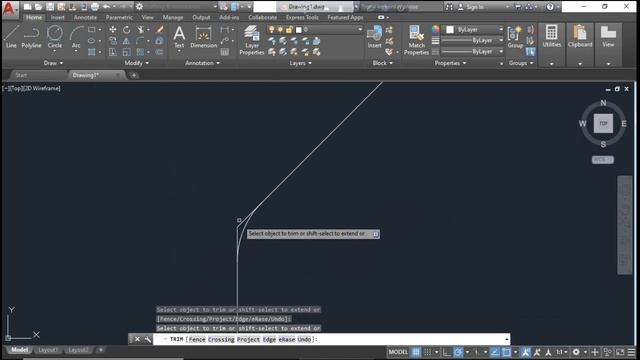Click the Mirror tool icon
Screen dimensions: 640x360
(x=127, y=41)
